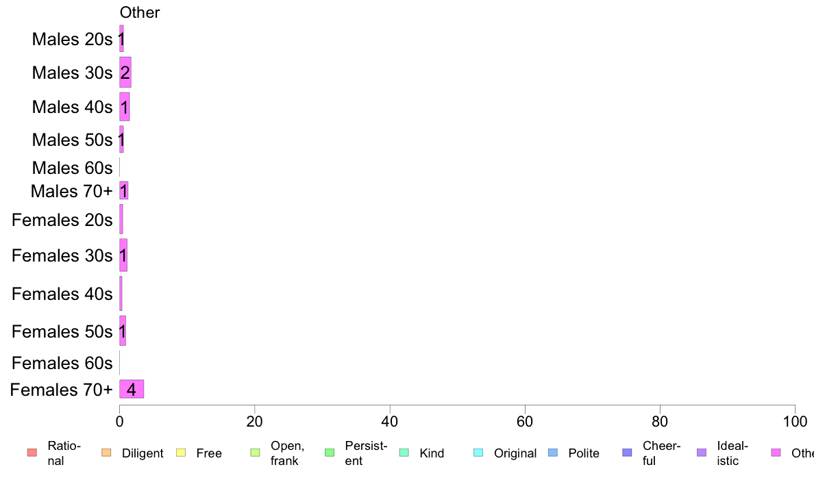
Task: Select the Males 30s bar labeled 2
Action: (x=125, y=72)
